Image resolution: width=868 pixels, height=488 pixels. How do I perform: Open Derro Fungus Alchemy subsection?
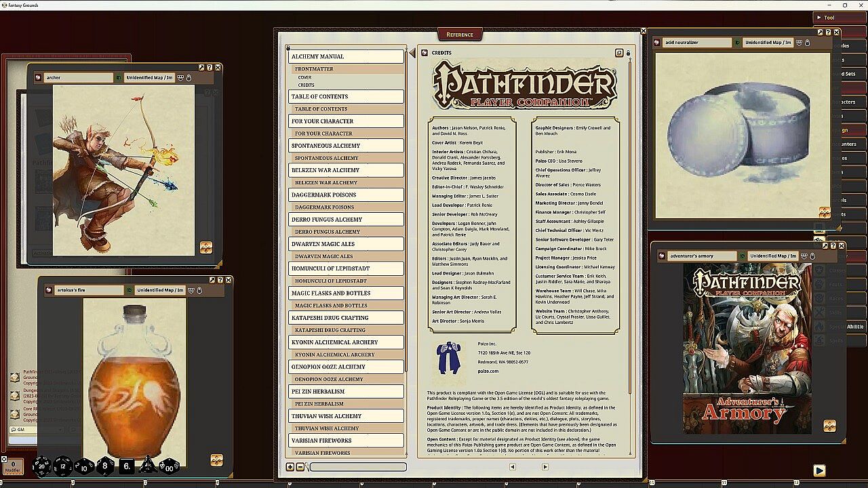(x=347, y=232)
